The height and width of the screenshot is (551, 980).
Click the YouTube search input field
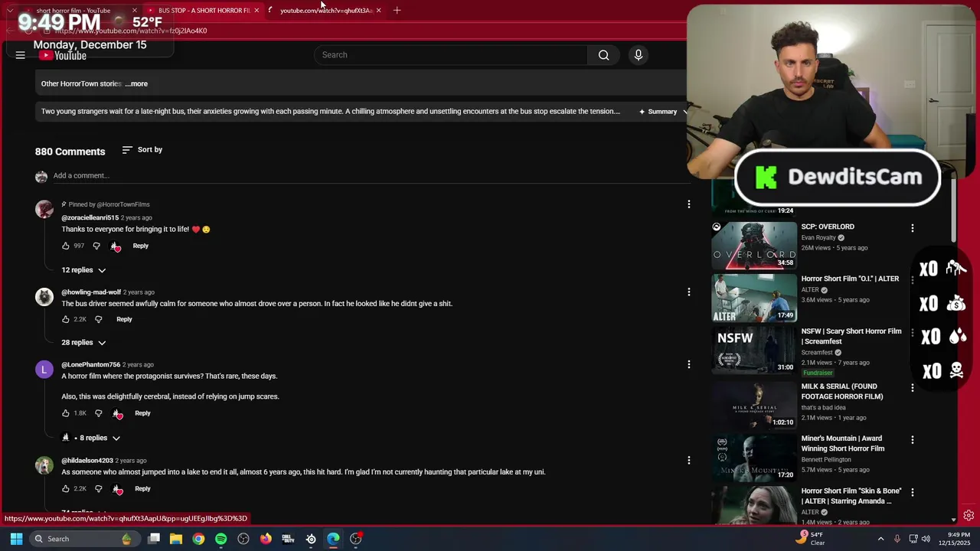click(452, 55)
